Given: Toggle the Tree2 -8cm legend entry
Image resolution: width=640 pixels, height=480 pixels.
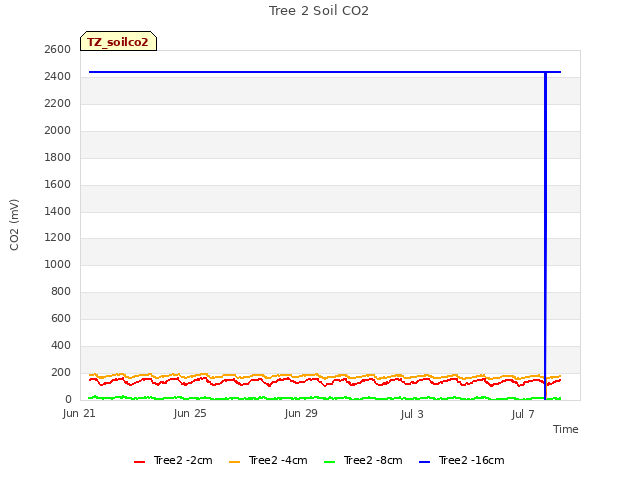Looking at the screenshot, I should 363,460.
